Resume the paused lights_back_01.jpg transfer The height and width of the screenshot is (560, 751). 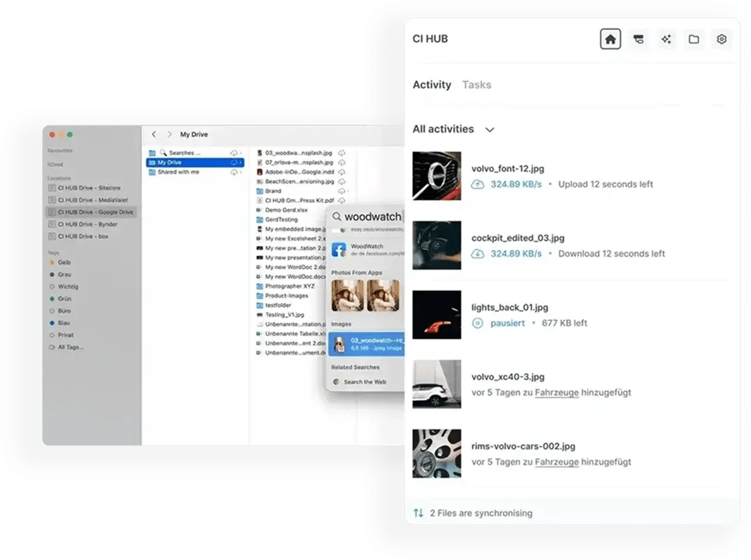[x=478, y=323]
